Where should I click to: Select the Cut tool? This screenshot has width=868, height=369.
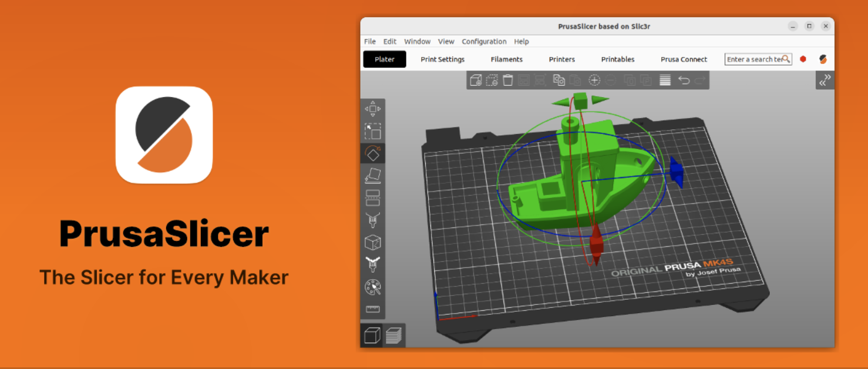pos(373,198)
